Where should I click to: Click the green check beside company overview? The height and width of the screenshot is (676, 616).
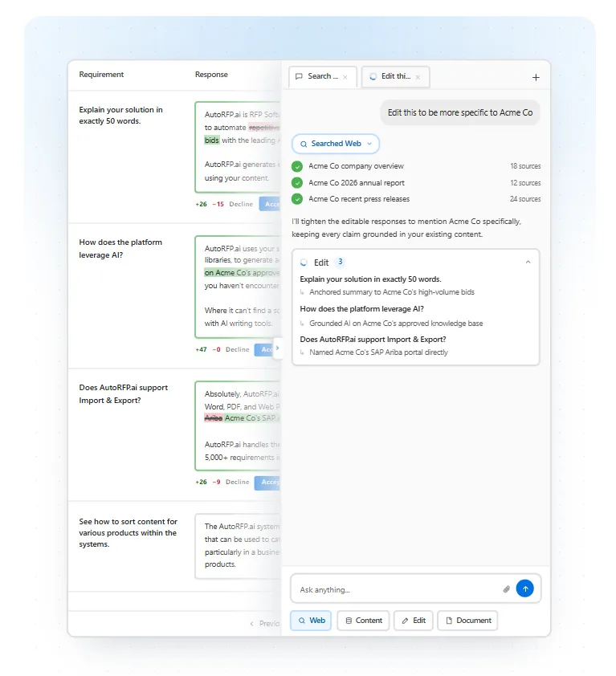(x=297, y=166)
